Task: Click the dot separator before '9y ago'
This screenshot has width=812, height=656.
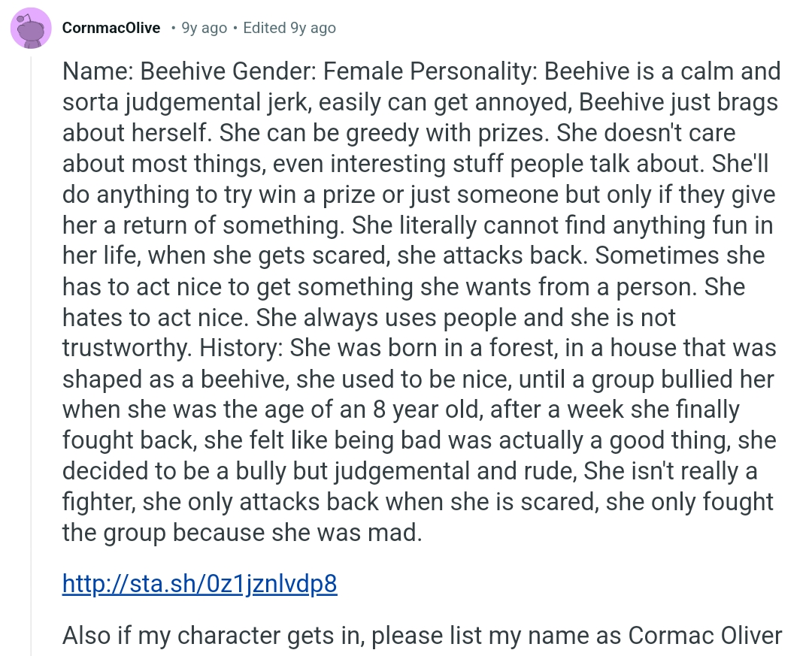Action: pos(173,28)
